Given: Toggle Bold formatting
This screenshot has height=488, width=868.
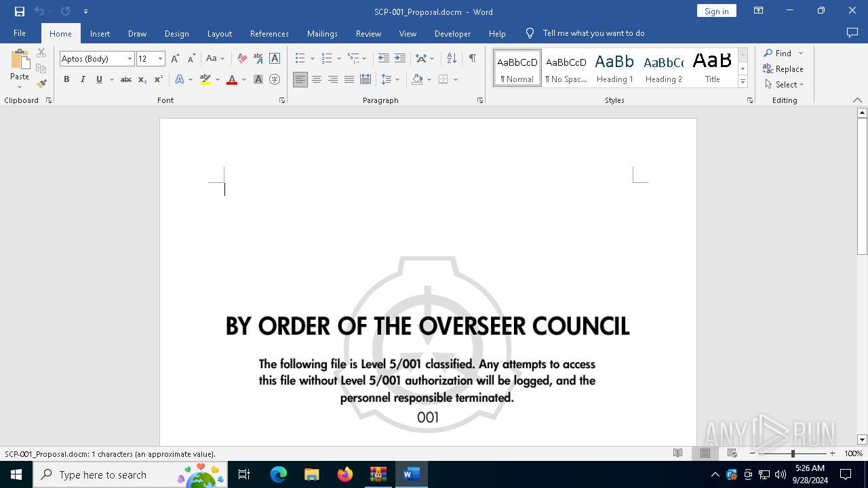Looking at the screenshot, I should tap(66, 79).
